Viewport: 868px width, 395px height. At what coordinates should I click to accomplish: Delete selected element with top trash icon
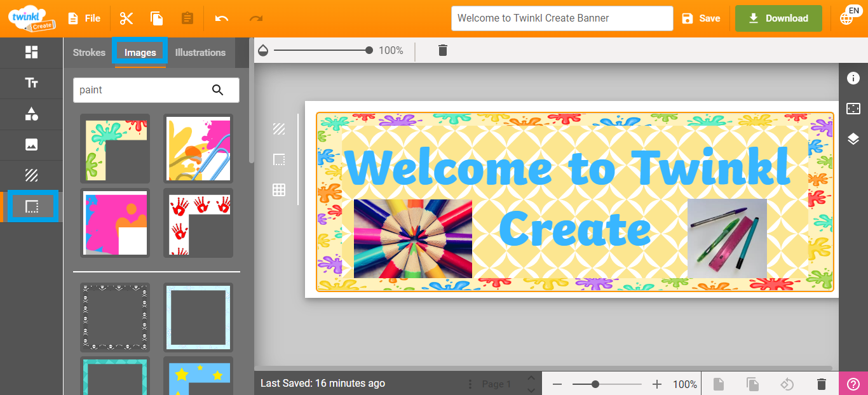[x=443, y=50]
